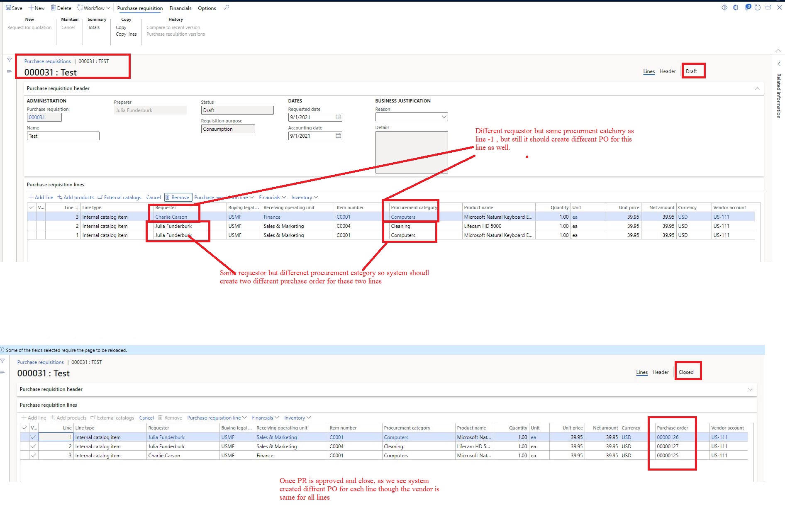The width and height of the screenshot is (785, 532).
Task: Toggle the select-all checkbox in lines grid header
Action: coord(32,207)
